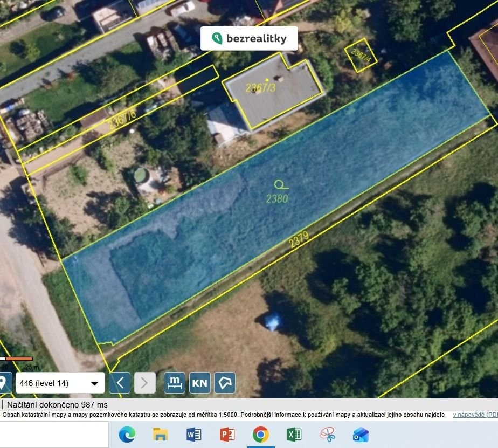The image size is (498, 448).
Task: Open the 'v nápovědě' help link
Action: pyautogui.click(x=475, y=415)
